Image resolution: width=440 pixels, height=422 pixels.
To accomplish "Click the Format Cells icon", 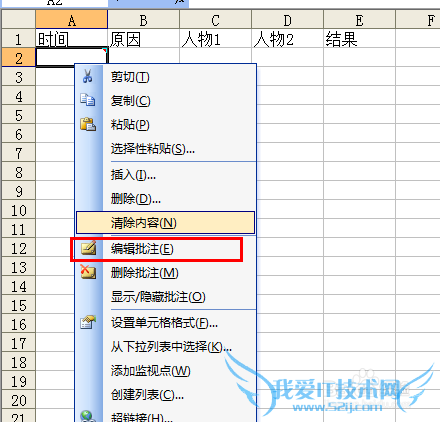I will [88, 322].
